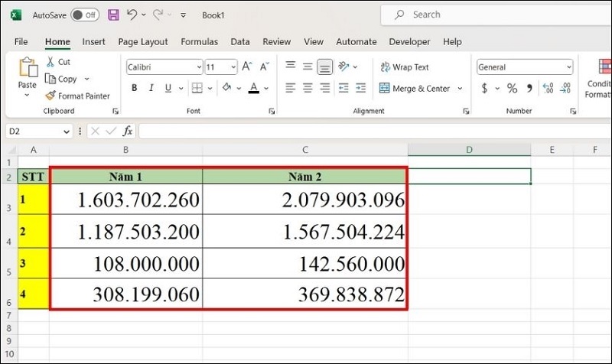Expand the General number format dropdown
612x364 pixels.
pyautogui.click(x=568, y=67)
